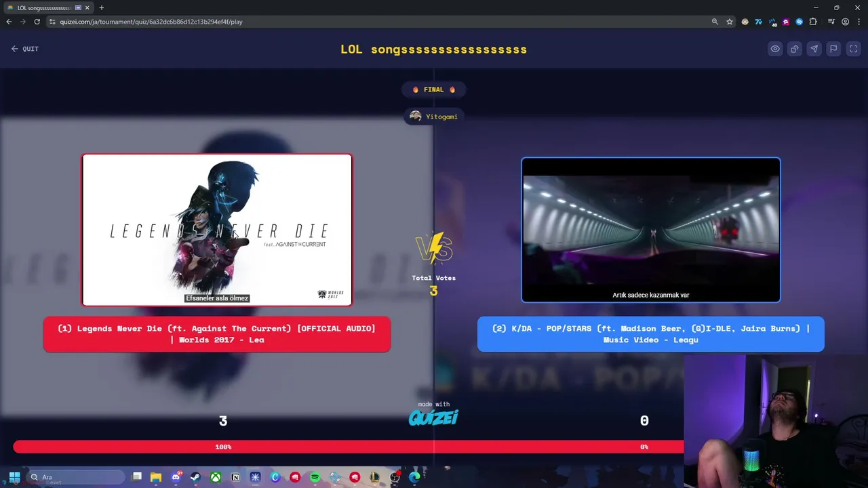Report the quiz using the flag icon

[834, 49]
